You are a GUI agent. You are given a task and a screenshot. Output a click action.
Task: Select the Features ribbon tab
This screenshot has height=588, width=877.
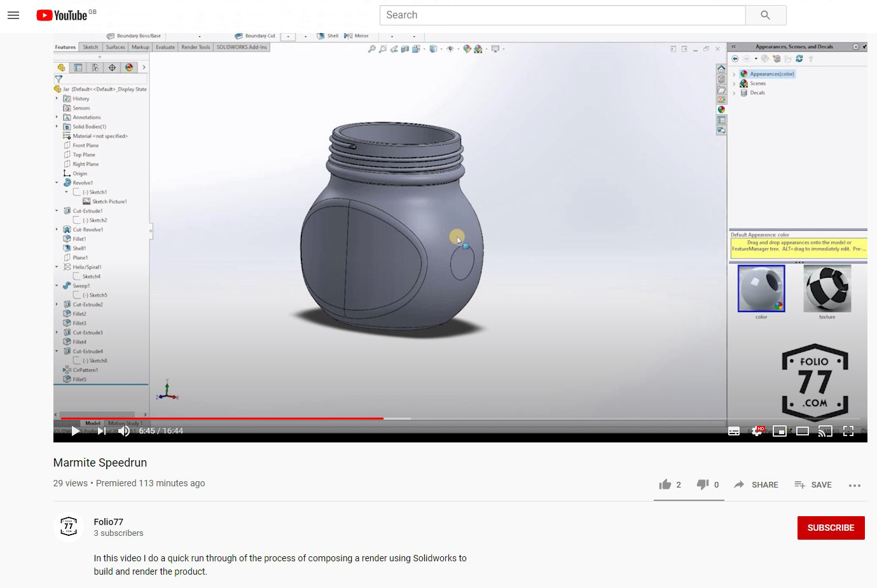66,47
